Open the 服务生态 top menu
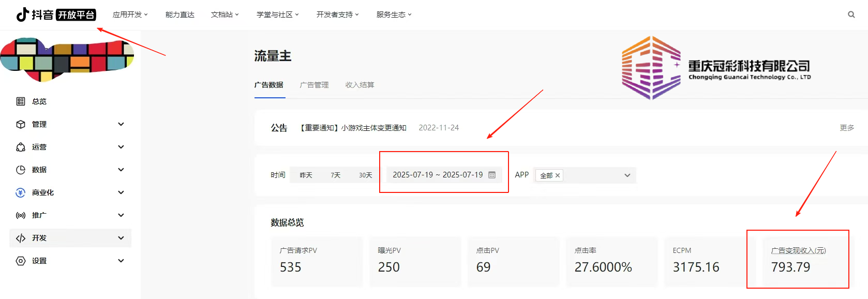This screenshot has width=868, height=299. tap(394, 14)
